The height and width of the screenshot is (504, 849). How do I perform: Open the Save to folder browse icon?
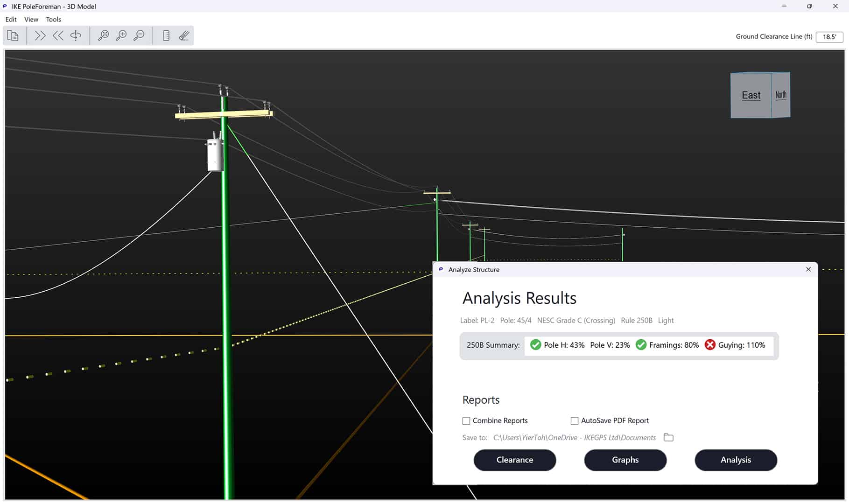click(x=668, y=437)
